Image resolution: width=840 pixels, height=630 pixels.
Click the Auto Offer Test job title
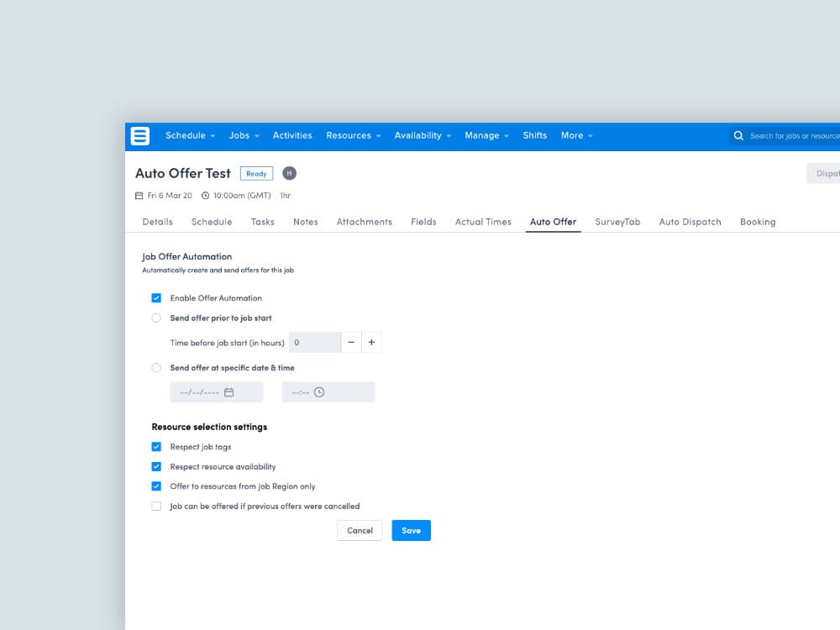coord(182,173)
